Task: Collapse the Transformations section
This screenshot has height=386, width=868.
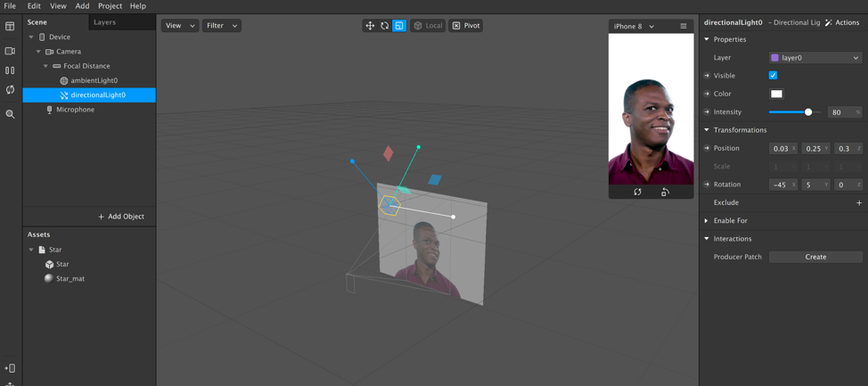Action: click(x=707, y=130)
